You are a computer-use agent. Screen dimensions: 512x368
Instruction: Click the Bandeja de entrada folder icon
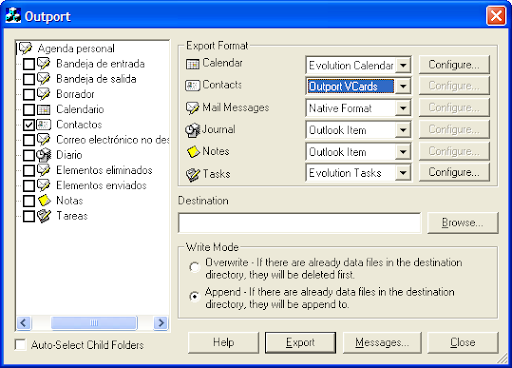[x=43, y=63]
